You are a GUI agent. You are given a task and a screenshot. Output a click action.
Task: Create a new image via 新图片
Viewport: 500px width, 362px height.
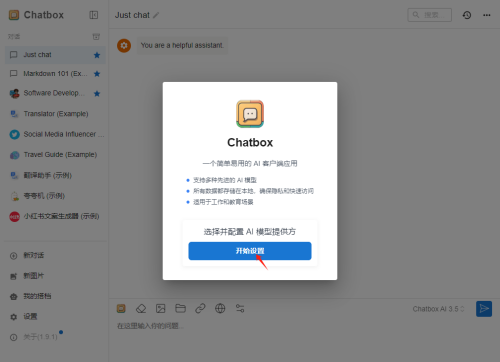55,276
